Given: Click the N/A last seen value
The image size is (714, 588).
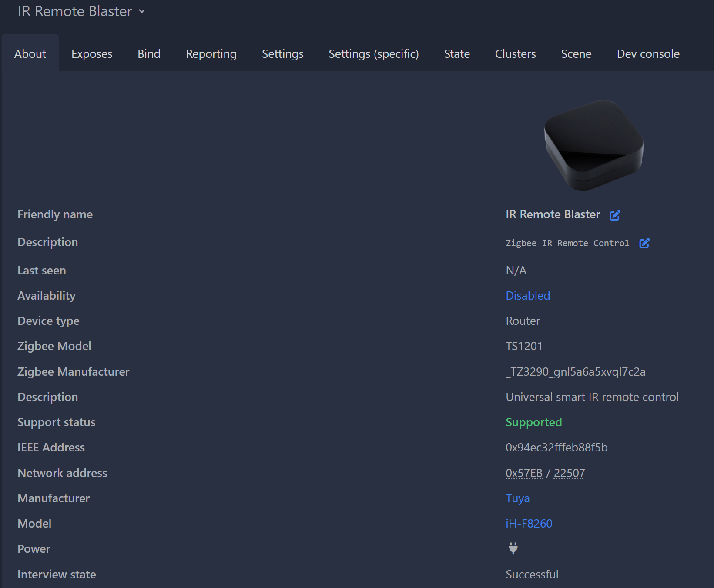Looking at the screenshot, I should pyautogui.click(x=516, y=271).
